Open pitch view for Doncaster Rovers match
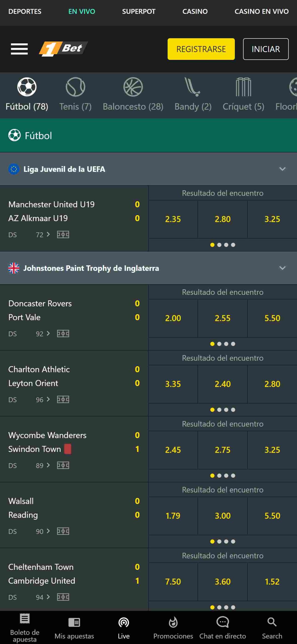This screenshot has height=644, width=297. pyautogui.click(x=63, y=334)
